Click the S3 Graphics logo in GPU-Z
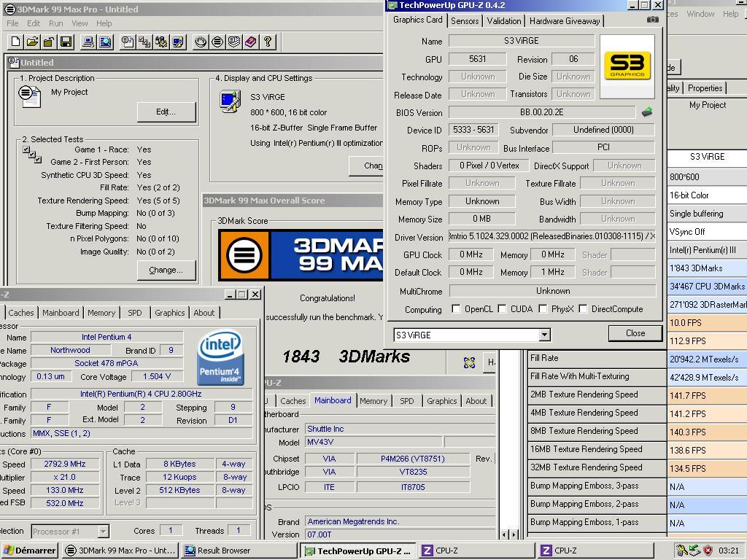Image resolution: width=747 pixels, height=560 pixels. coord(627,66)
